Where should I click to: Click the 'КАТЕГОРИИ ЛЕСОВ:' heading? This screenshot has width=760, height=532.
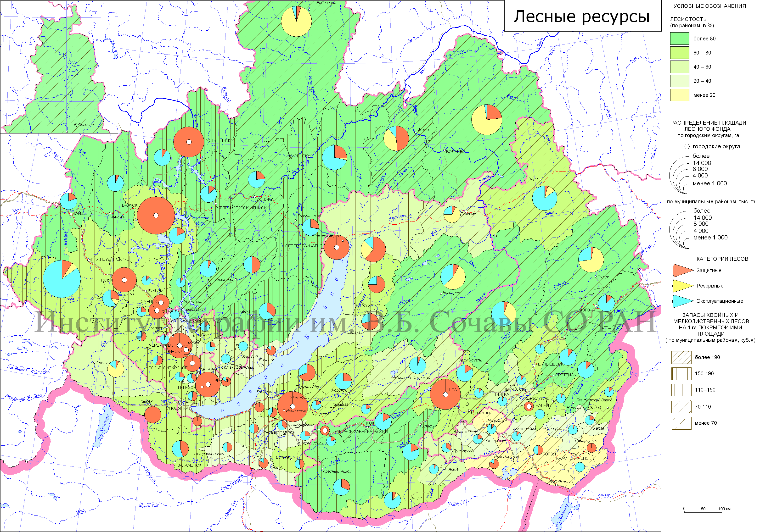pyautogui.click(x=723, y=259)
